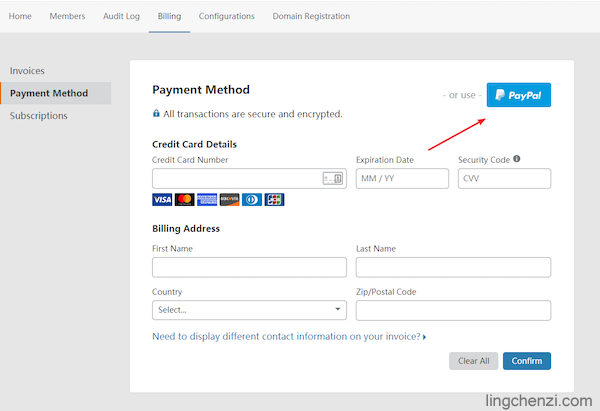Image resolution: width=600 pixels, height=411 pixels.
Task: Click the American Express logo
Action: click(x=207, y=199)
